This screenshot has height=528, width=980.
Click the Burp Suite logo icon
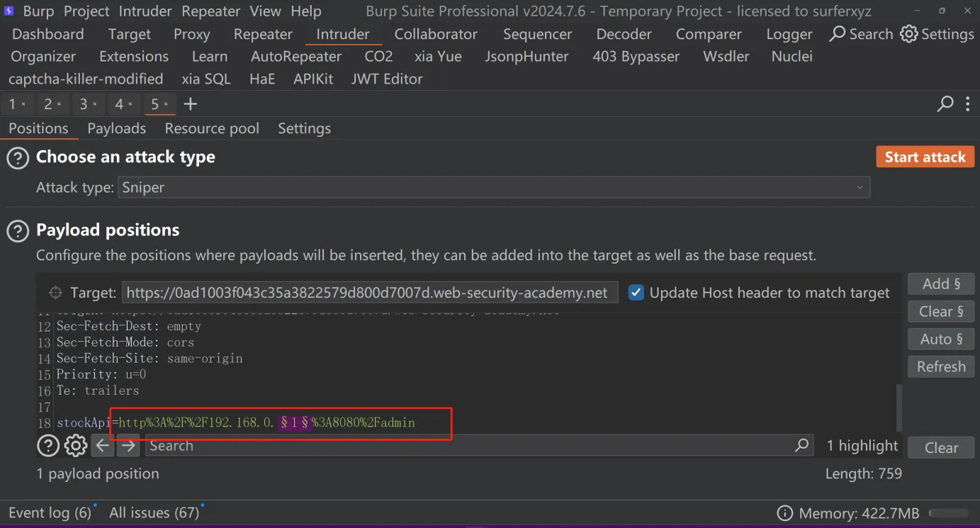(x=9, y=11)
